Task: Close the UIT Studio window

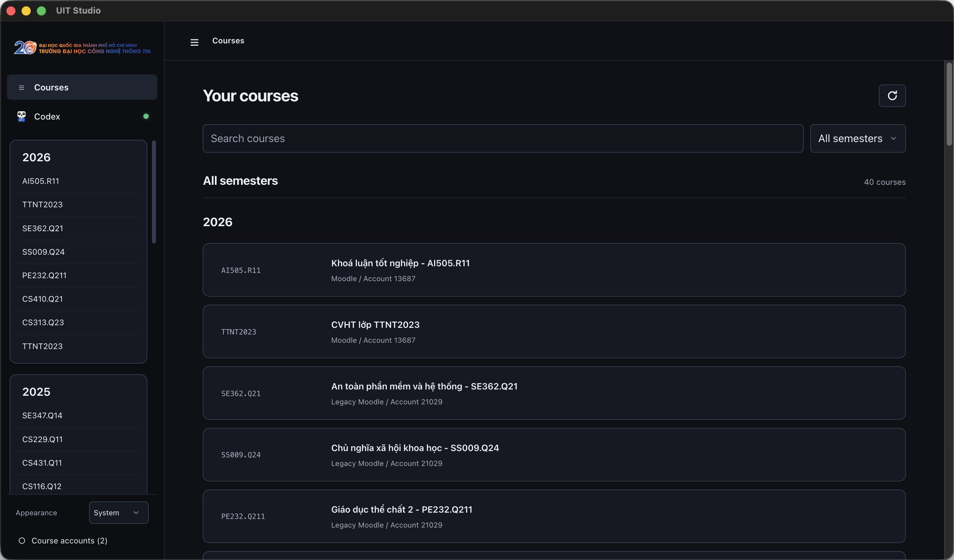Action: (11, 11)
